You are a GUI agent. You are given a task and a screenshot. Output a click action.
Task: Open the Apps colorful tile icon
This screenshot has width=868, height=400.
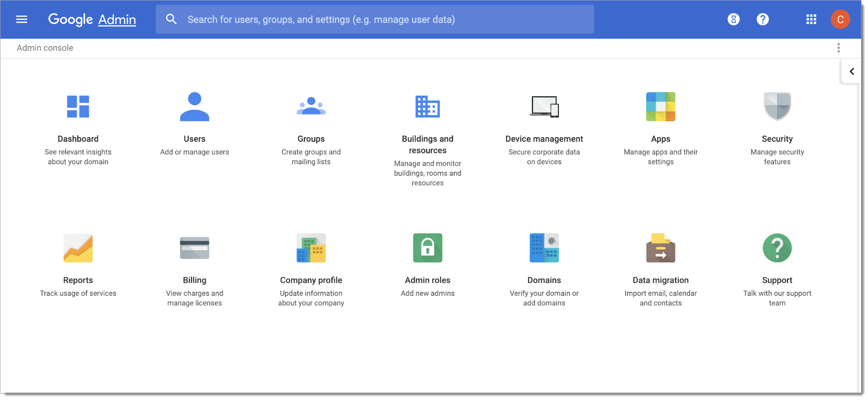[660, 106]
